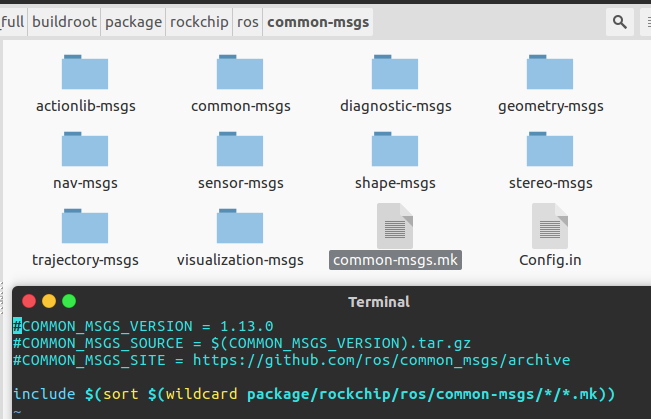
Task: Open the trajectory-msgs folder icon
Action: (85, 226)
